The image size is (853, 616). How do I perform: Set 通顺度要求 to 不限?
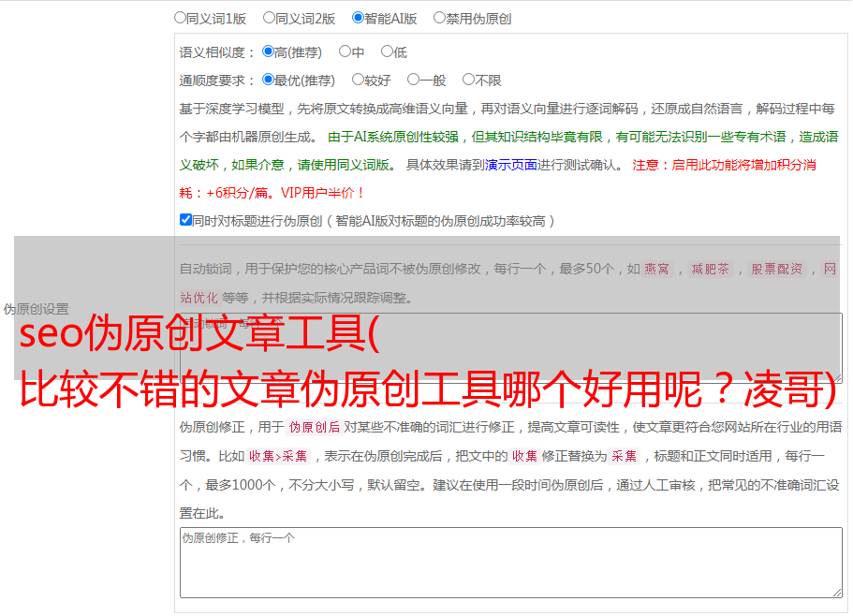tap(468, 80)
